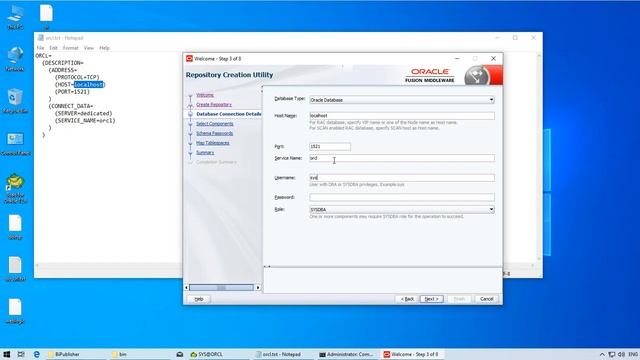
Task: Click the ENG language indicator
Action: click(633, 354)
